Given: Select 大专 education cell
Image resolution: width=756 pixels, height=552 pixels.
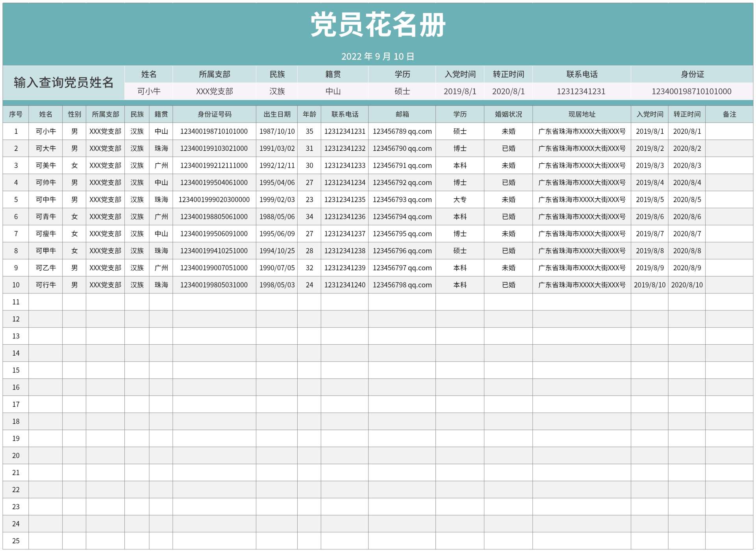Looking at the screenshot, I should pos(460,199).
